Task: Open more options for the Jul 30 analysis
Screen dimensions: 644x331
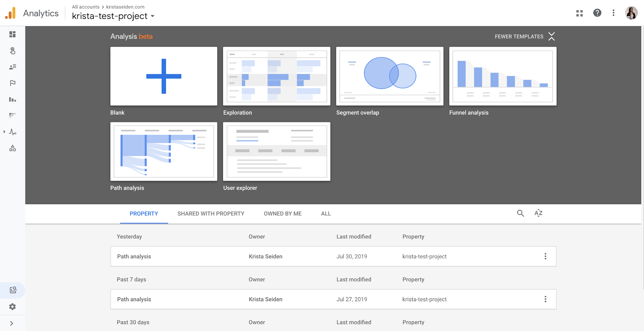Action: click(545, 257)
